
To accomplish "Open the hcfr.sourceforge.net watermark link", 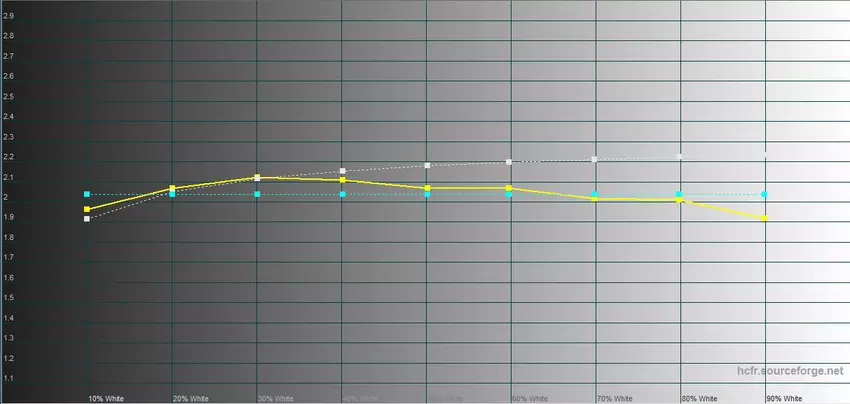I will 797,370.
